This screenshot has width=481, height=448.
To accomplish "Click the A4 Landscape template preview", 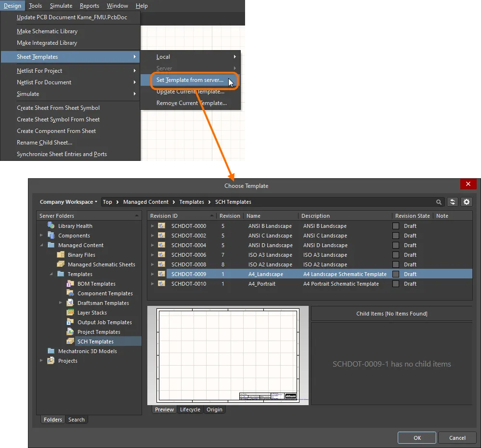I will point(228,356).
